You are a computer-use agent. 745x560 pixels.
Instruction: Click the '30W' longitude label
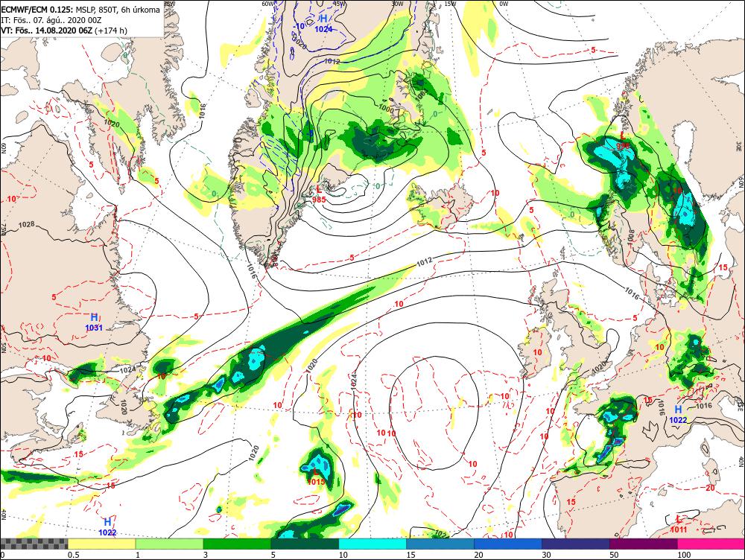coord(397,4)
